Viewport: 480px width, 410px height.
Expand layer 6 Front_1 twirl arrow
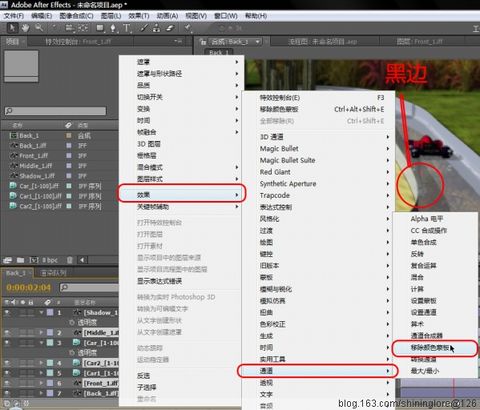pos(42,383)
